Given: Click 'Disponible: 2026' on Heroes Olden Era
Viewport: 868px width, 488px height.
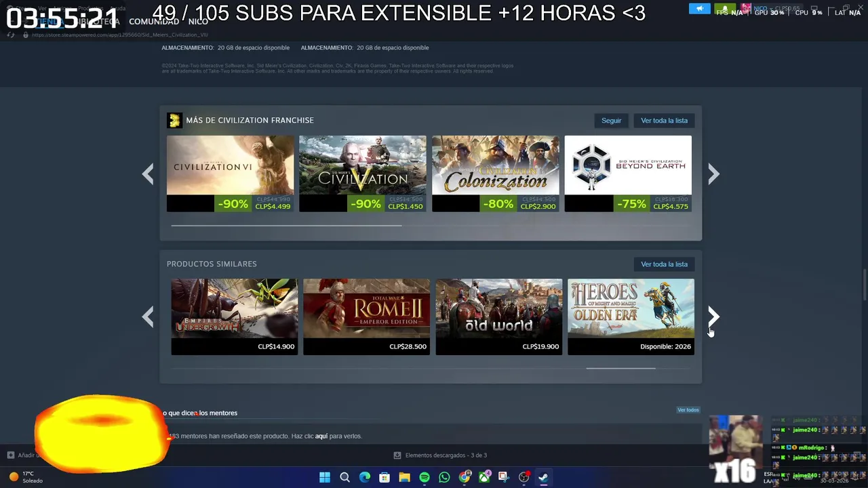Looking at the screenshot, I should 665,346.
